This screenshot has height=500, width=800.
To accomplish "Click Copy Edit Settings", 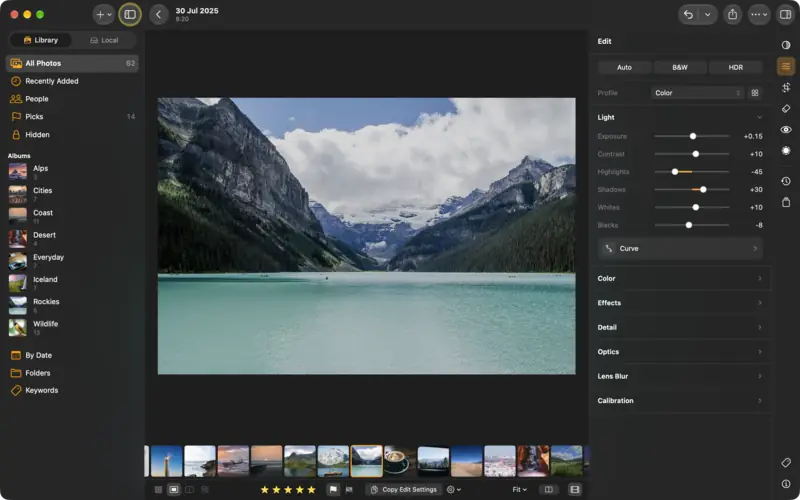I will 404,489.
